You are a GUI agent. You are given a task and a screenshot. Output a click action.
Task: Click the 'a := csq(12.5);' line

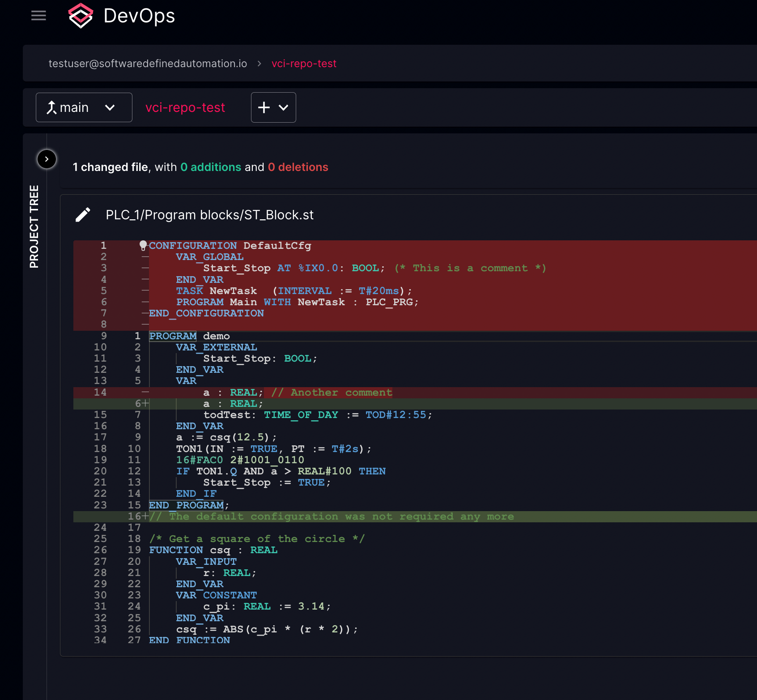(226, 437)
